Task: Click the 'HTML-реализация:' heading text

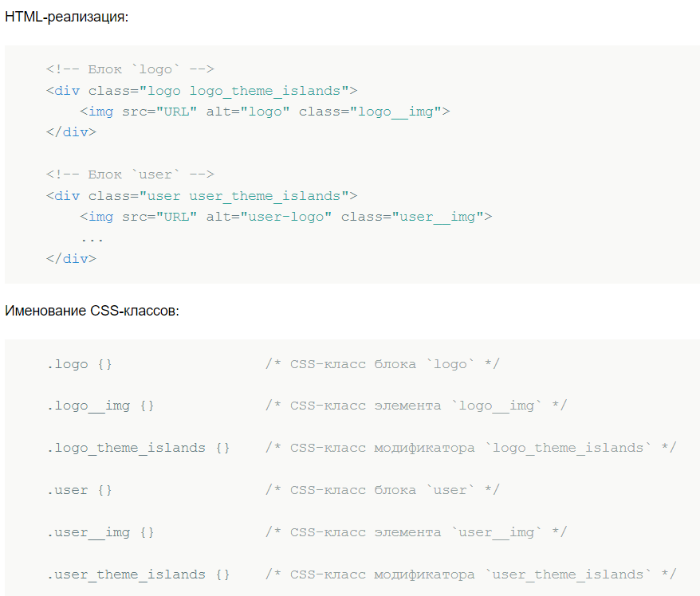Action: 66,16
